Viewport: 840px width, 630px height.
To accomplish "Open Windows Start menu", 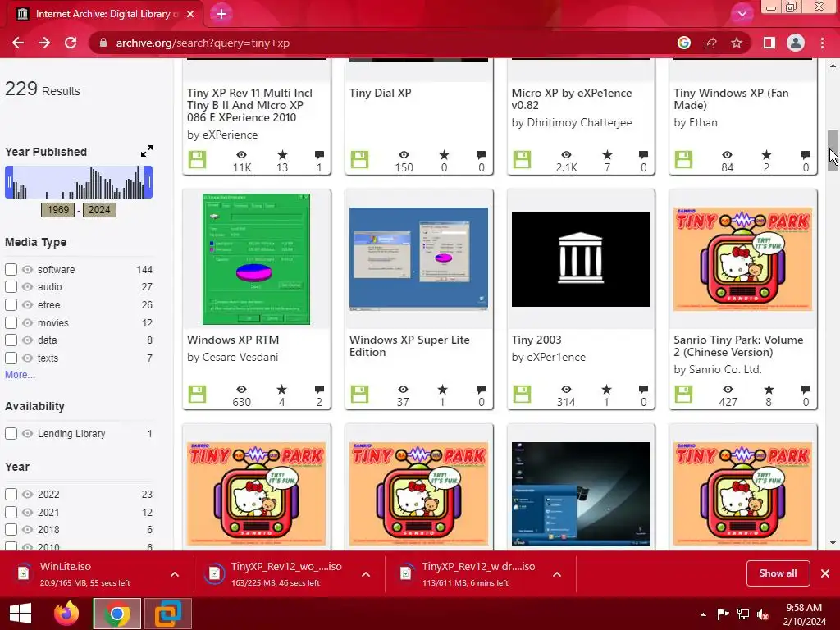I will (21, 614).
